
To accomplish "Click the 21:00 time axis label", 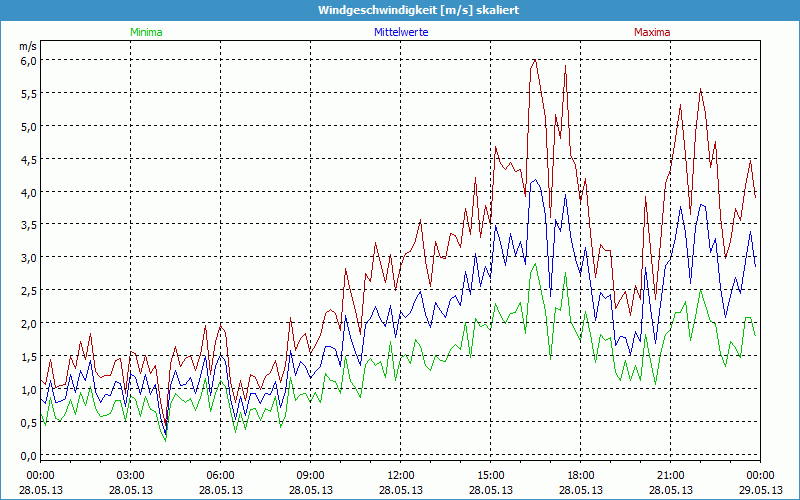I will tap(670, 476).
